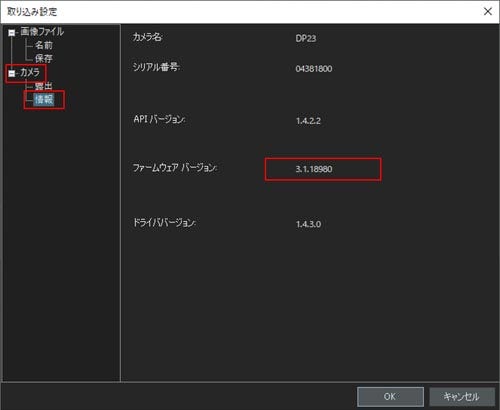Screen dimensions: 500x410
Task: Click the シリアル番号 label
Action: (x=156, y=67)
